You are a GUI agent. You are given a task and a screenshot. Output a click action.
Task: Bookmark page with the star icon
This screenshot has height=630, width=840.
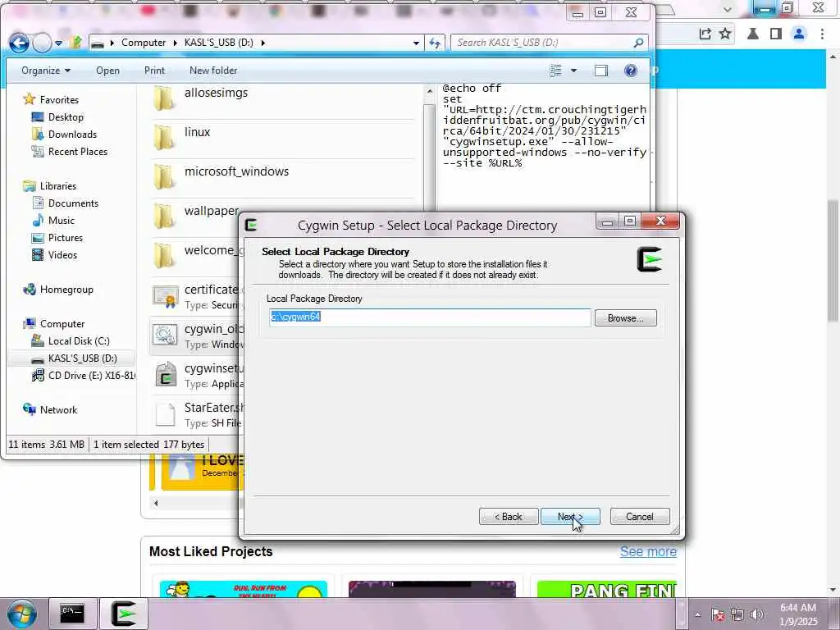pos(725,34)
